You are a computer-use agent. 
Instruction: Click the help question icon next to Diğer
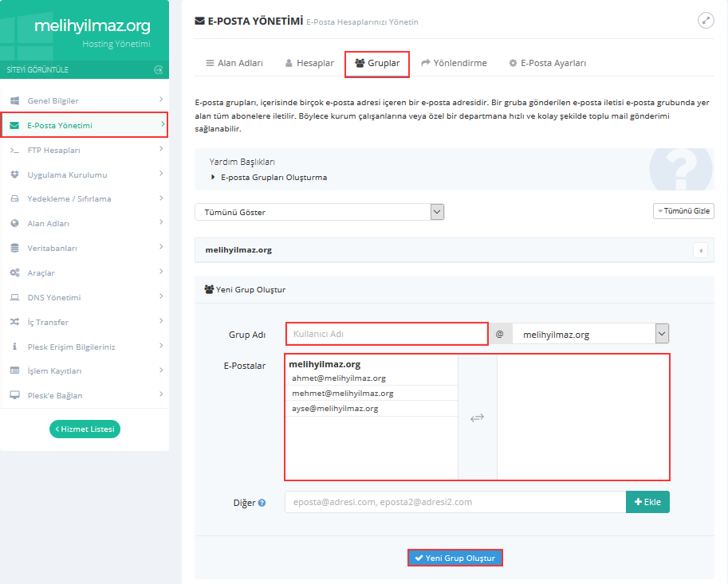point(262,503)
